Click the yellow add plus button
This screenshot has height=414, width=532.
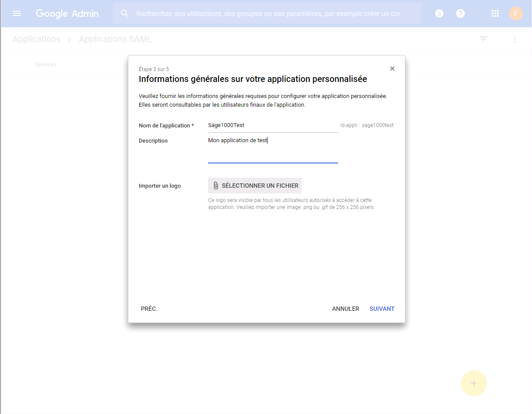[x=474, y=383]
